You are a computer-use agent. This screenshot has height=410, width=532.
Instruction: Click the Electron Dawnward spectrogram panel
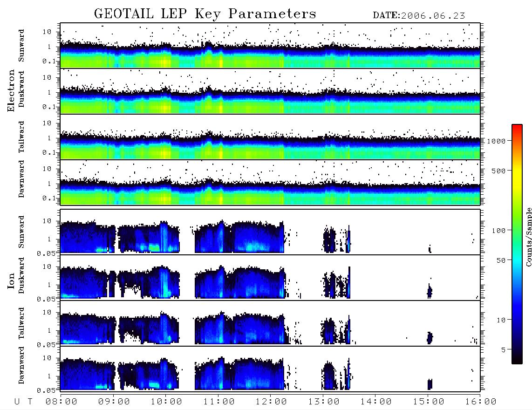pos(270,182)
